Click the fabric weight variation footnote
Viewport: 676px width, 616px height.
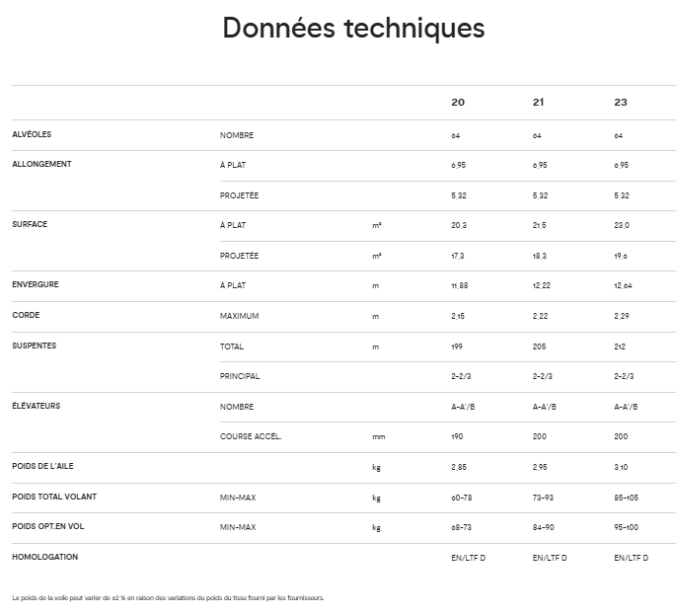tap(168, 598)
